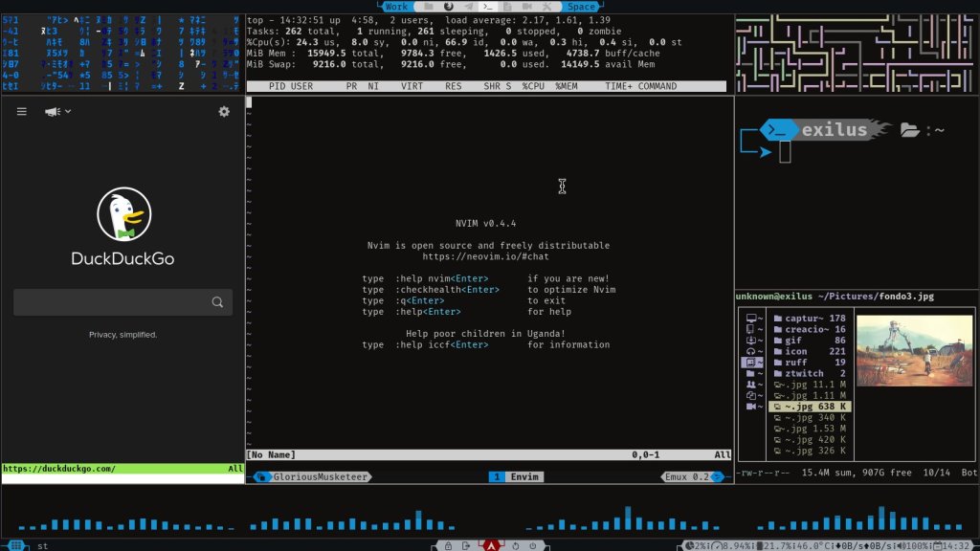Open the captur~ folder in ranger

point(809,319)
